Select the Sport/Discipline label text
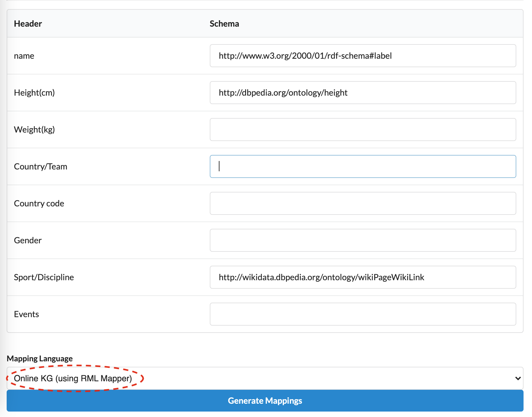 44,277
